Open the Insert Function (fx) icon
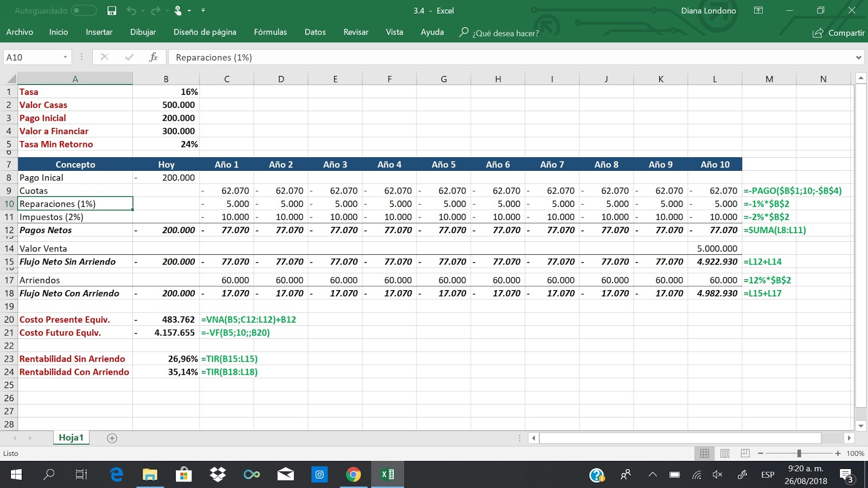This screenshot has height=488, width=868. point(154,57)
